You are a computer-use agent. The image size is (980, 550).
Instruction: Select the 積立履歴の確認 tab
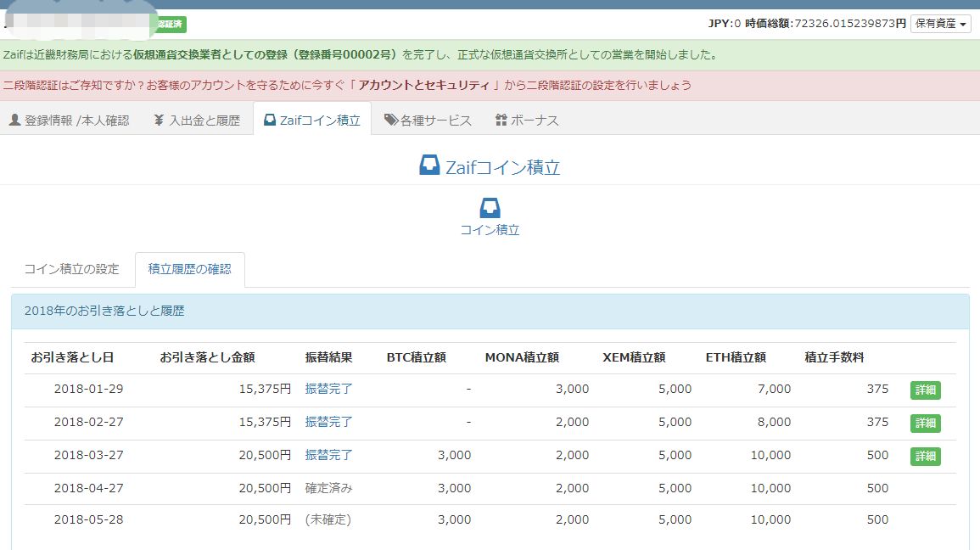pos(189,269)
